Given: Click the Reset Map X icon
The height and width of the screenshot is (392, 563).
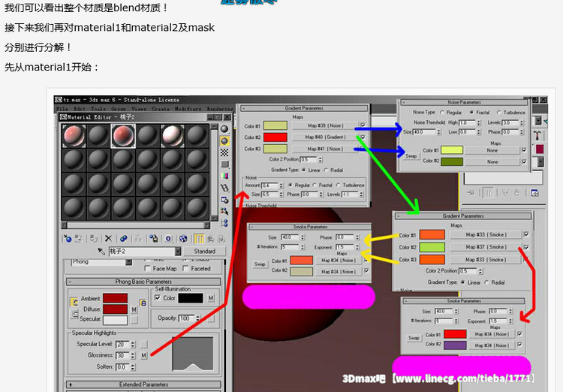Looking at the screenshot, I should (108, 239).
